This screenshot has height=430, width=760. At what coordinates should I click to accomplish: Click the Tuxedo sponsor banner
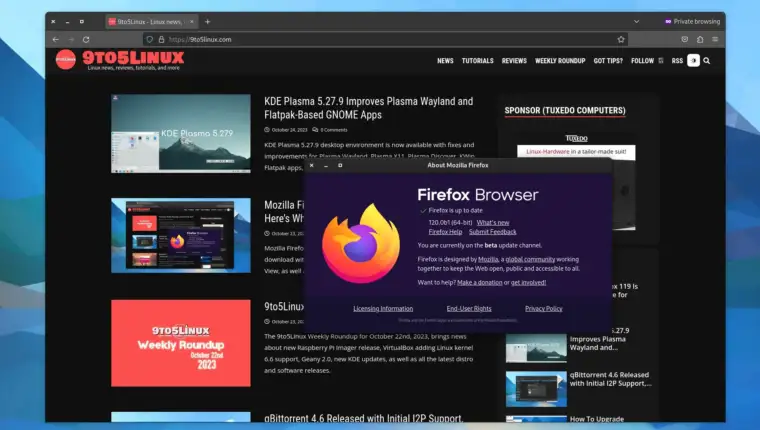(576, 182)
